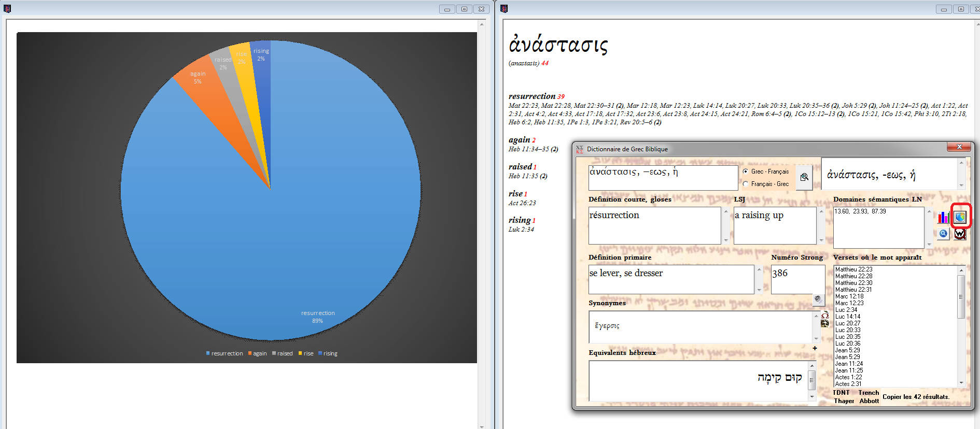Click the app icon of the chart window

[x=7, y=9]
